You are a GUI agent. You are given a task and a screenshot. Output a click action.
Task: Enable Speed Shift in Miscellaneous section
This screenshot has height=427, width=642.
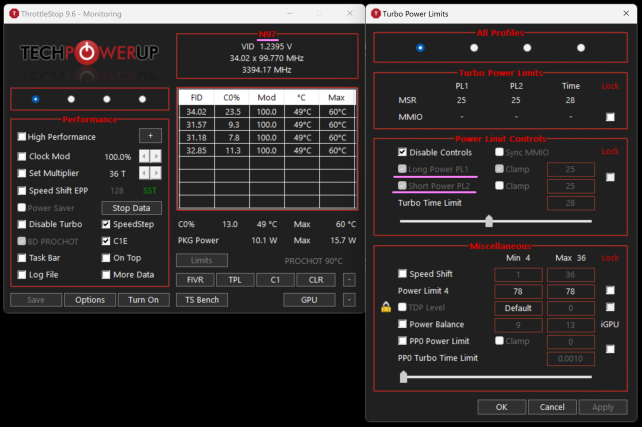[402, 273]
